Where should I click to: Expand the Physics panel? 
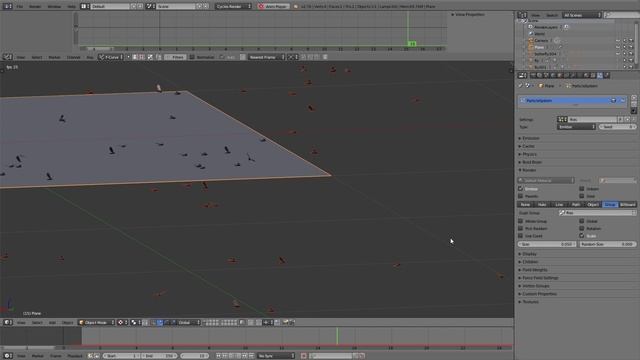tap(528, 154)
